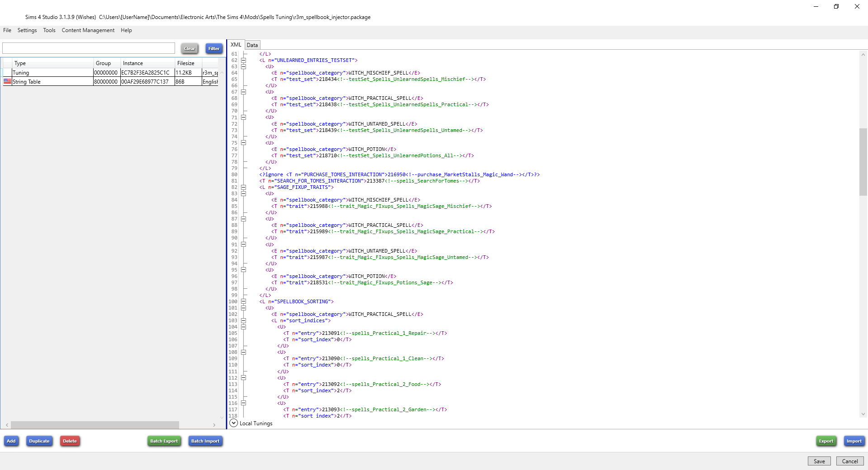Click the US flag icon beside String Table
Screen dimensions: 868x470
pyautogui.click(x=7, y=81)
